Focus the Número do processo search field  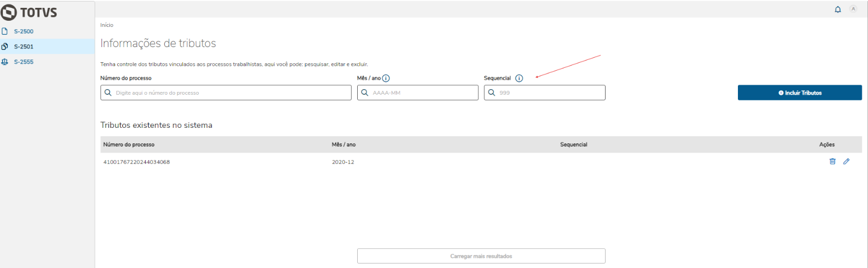pos(230,93)
